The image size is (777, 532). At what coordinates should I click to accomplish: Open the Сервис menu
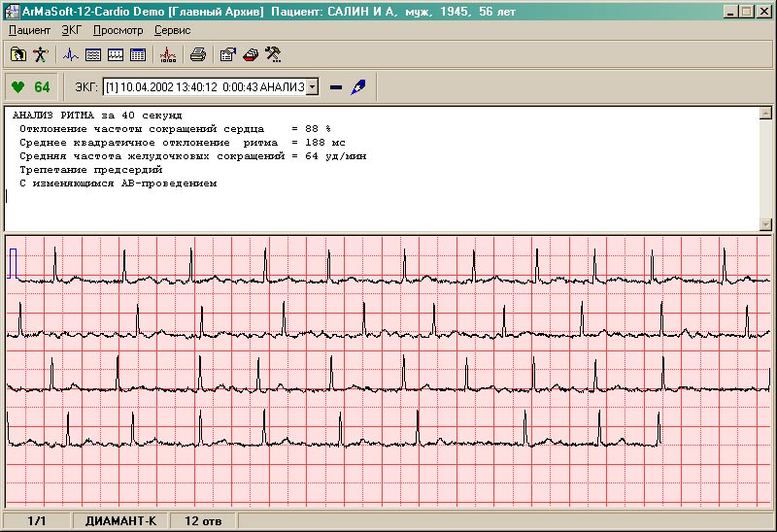coord(173,30)
